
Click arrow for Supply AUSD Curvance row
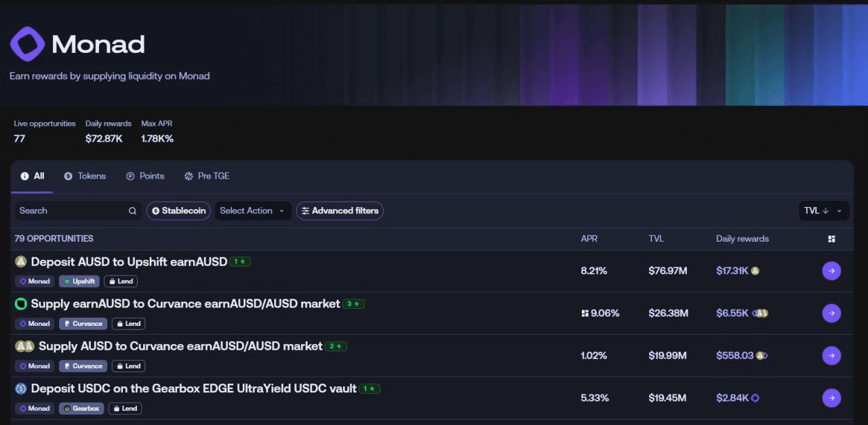pos(831,356)
